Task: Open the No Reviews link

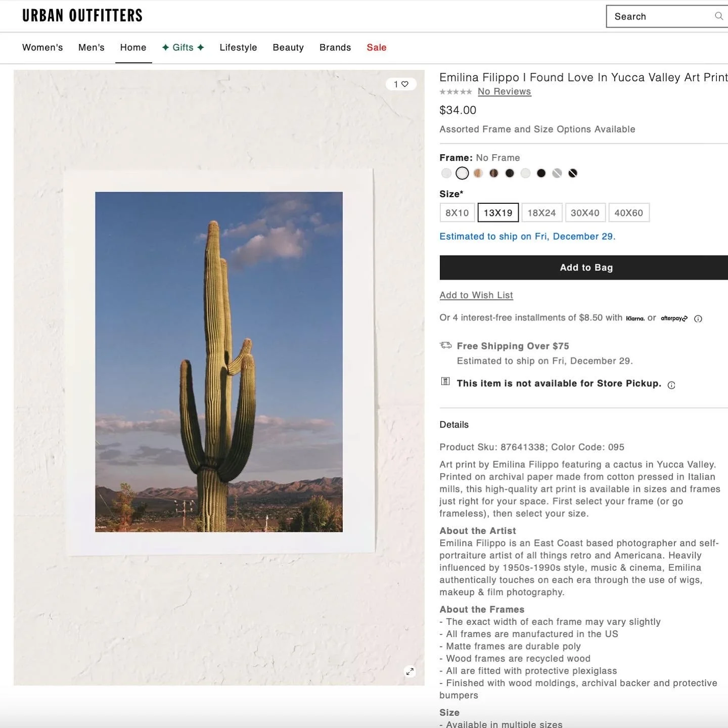Action: (x=505, y=92)
